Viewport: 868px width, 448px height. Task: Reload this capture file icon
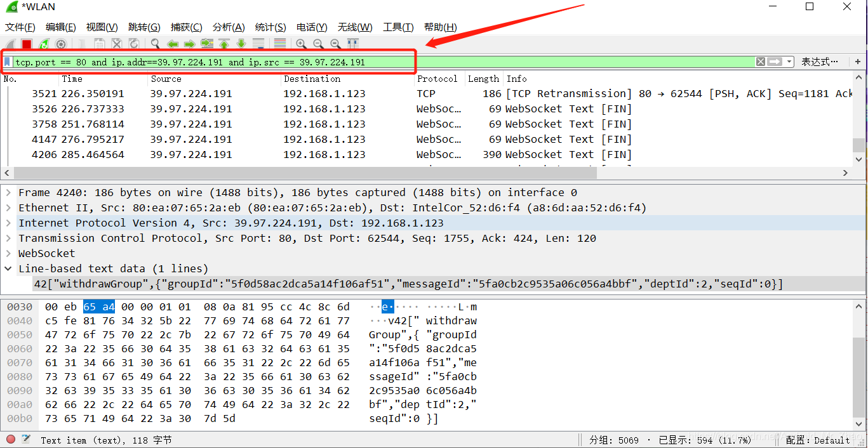click(x=134, y=44)
